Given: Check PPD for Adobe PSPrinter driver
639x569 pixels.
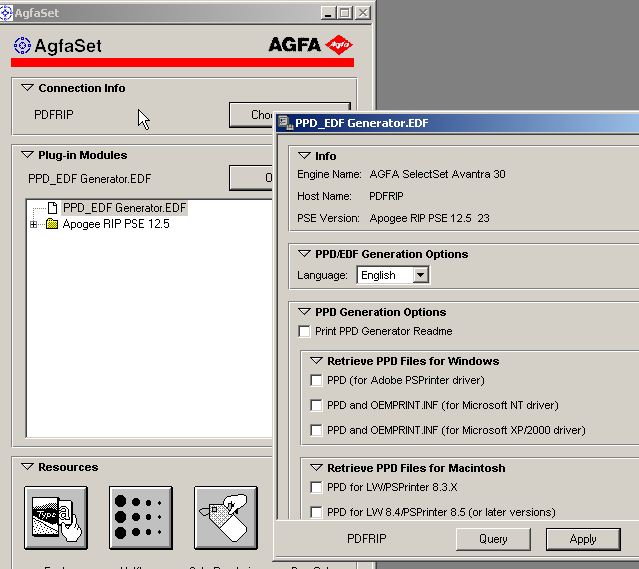Looking at the screenshot, I should coord(316,380).
